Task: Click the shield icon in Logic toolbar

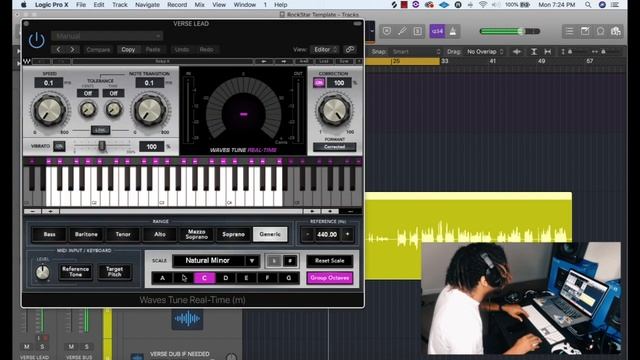Action: coord(387,31)
